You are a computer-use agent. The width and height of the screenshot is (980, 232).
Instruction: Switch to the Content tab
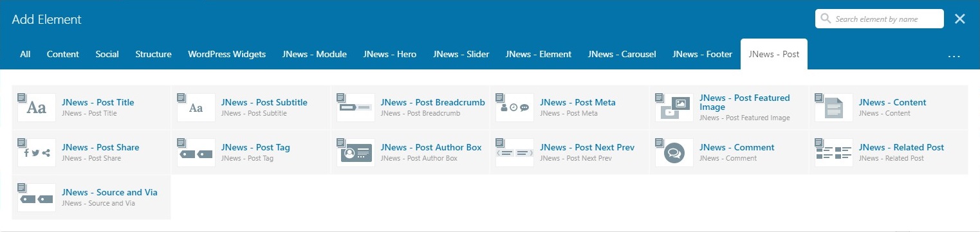[x=63, y=54]
